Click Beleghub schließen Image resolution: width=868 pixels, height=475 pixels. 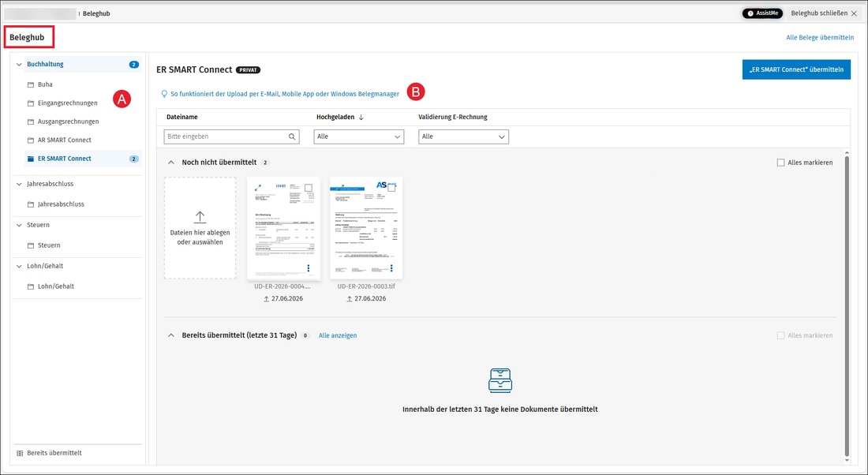pos(824,13)
